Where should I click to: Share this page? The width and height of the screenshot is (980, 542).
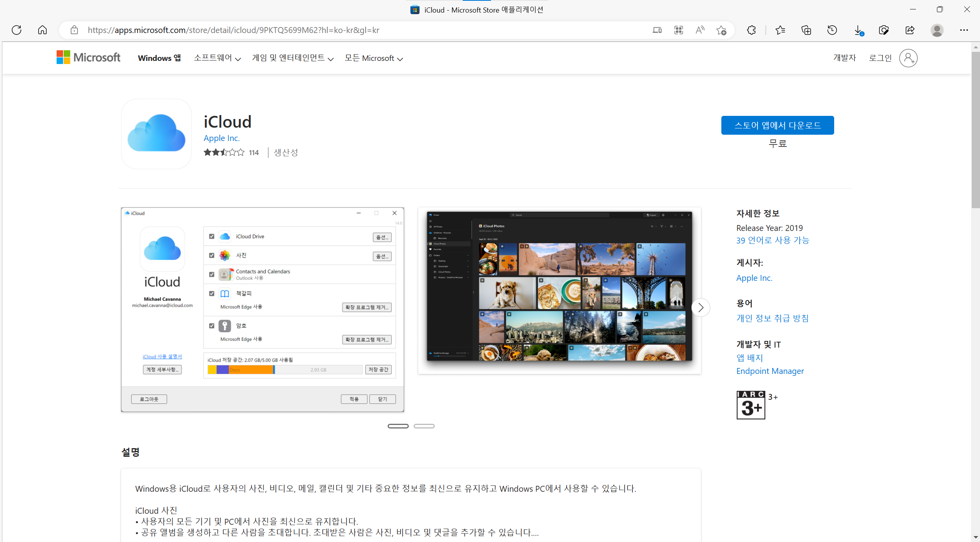pyautogui.click(x=910, y=30)
